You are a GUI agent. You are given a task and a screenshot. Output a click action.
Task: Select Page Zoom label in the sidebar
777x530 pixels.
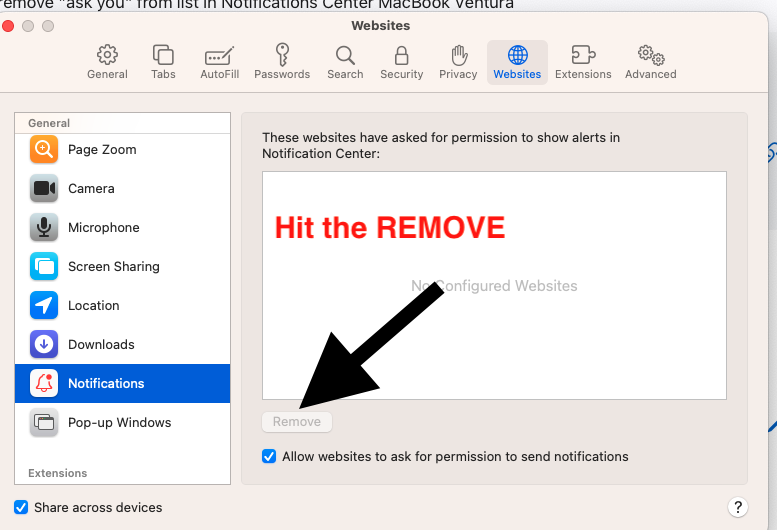point(102,150)
